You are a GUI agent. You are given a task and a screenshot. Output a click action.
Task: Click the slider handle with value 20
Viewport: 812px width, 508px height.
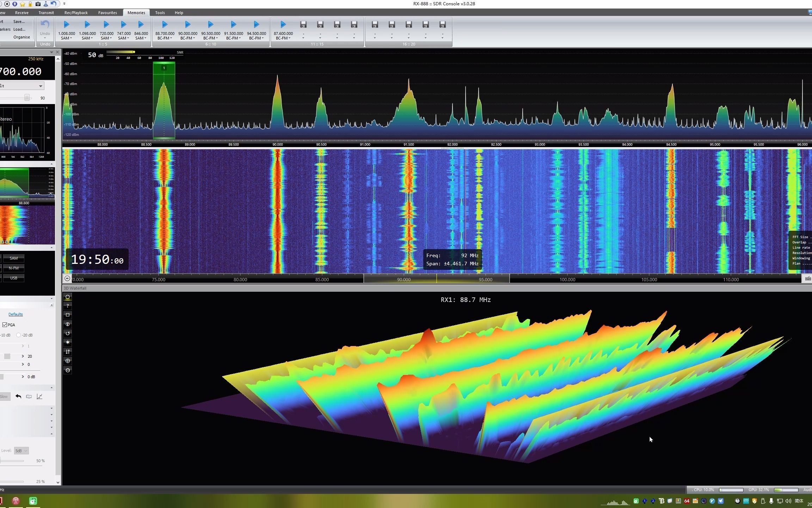point(7,356)
